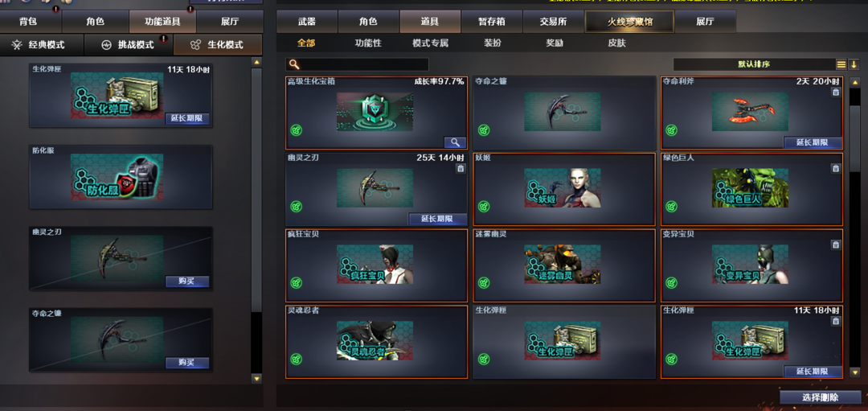868x411 pixels.
Task: Select the 模式专属 filter tab
Action: pyautogui.click(x=430, y=43)
